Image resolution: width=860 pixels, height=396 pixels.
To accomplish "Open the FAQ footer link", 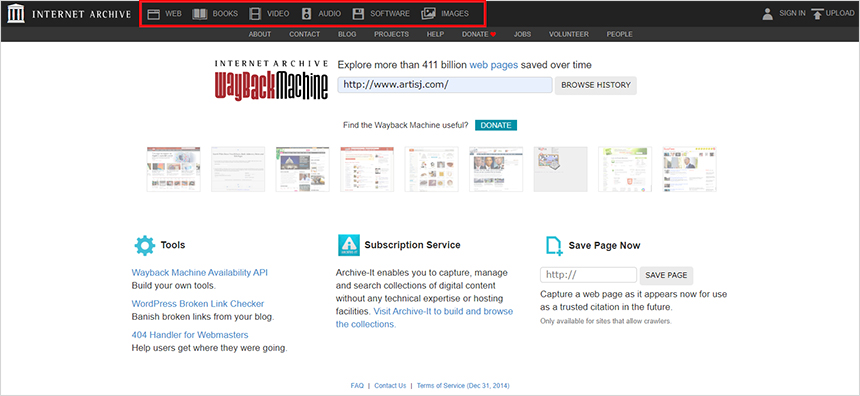I will click(357, 386).
